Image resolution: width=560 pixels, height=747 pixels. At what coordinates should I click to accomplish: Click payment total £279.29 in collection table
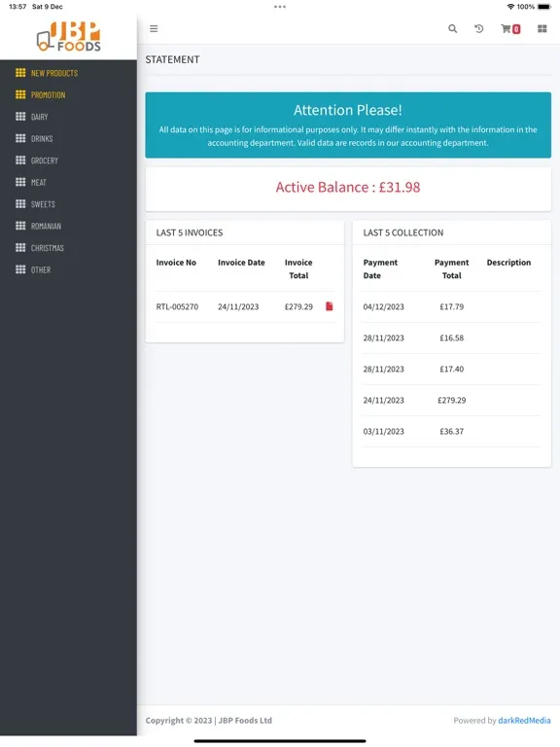tap(451, 400)
